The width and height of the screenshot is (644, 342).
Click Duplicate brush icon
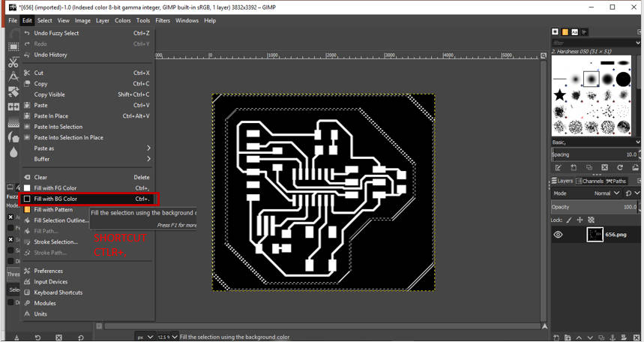coord(589,168)
